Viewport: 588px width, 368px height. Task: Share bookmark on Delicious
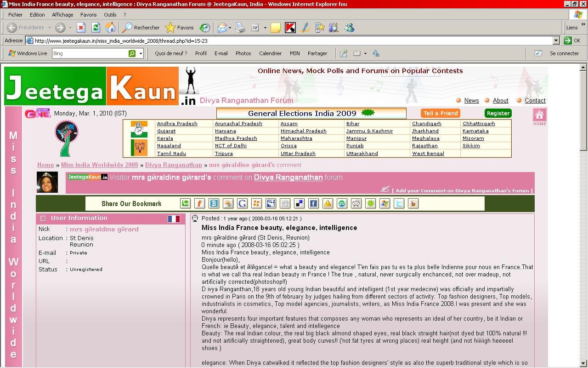click(299, 203)
